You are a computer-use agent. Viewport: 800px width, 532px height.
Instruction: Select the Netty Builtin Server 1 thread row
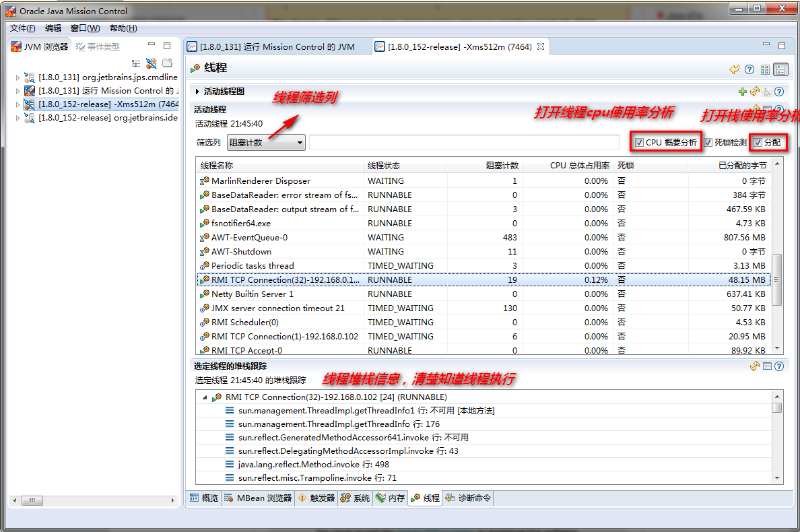click(484, 294)
